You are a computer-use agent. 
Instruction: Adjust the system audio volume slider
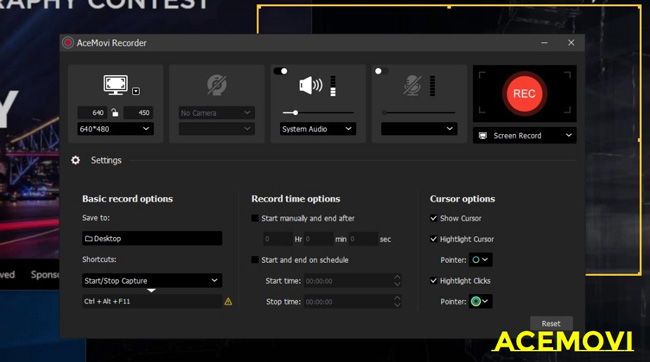click(318, 113)
